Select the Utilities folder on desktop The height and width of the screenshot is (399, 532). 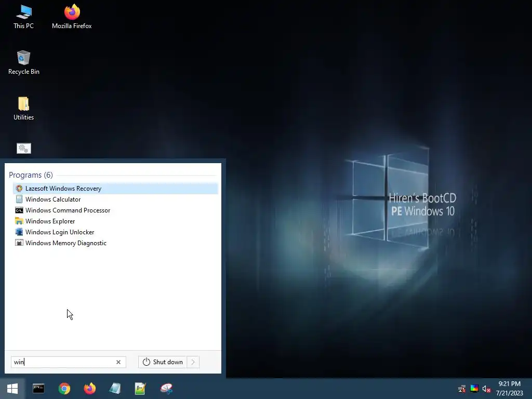[24, 109]
